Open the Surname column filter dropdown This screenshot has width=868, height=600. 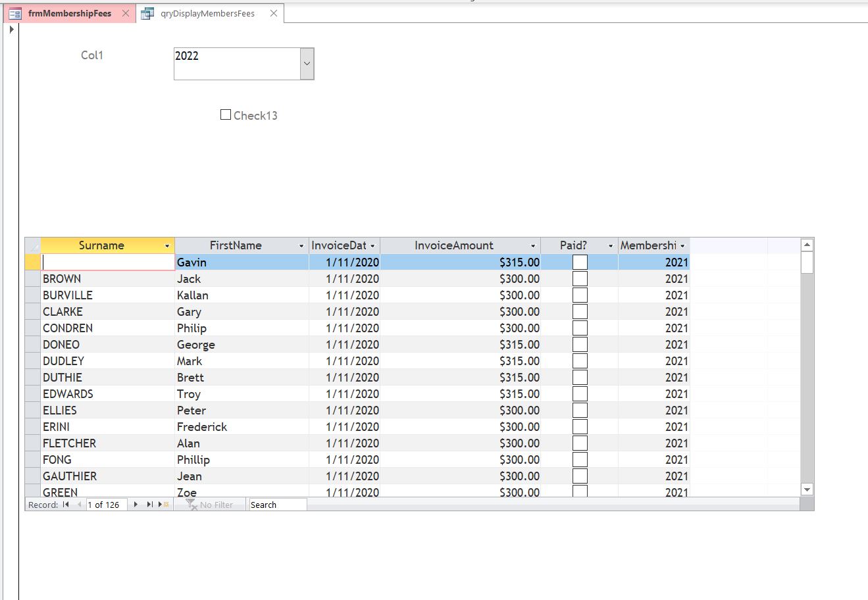tap(167, 246)
